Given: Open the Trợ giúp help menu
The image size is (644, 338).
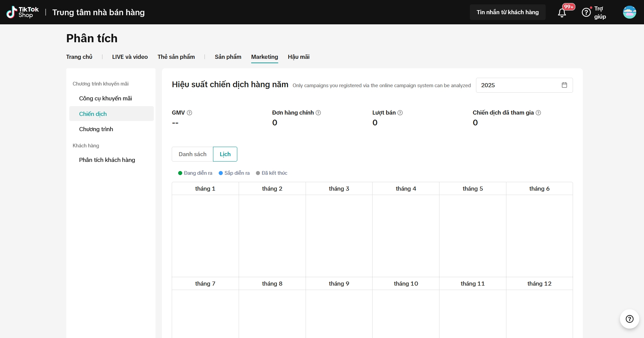Looking at the screenshot, I should (x=594, y=13).
